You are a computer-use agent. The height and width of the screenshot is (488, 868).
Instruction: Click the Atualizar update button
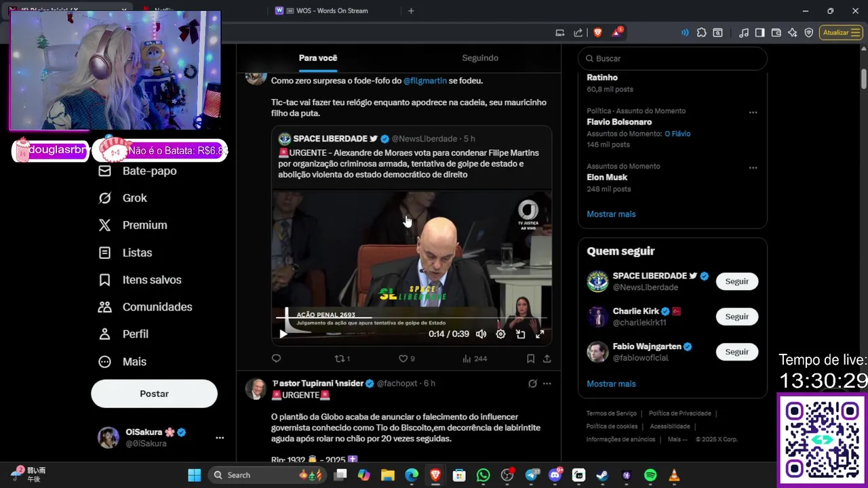point(841,33)
